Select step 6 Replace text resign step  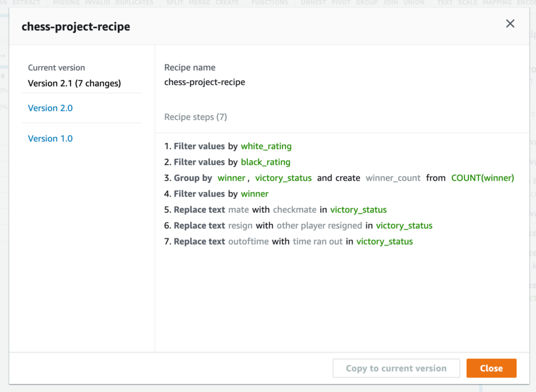pyautogui.click(x=298, y=226)
